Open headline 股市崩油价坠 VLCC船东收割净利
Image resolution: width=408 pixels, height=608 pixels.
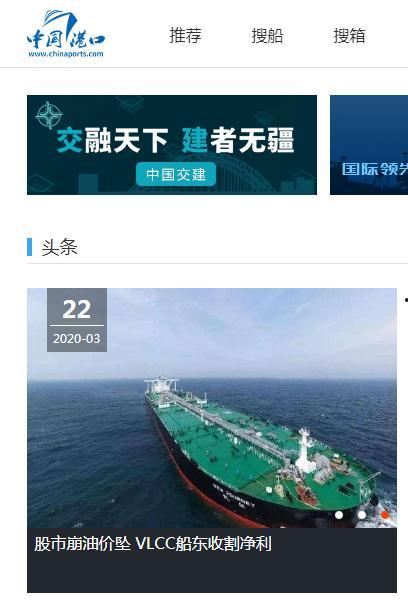coord(153,544)
